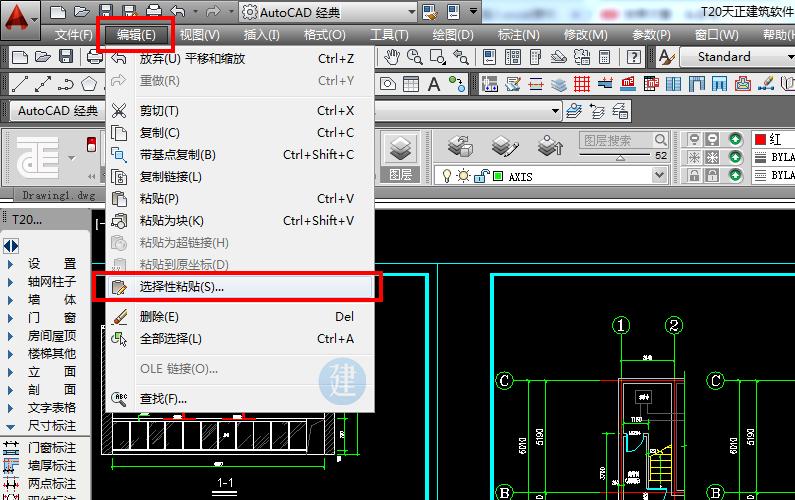Click New in the title bar quick access toolbar
The width and height of the screenshot is (795, 500).
pyautogui.click(x=58, y=12)
